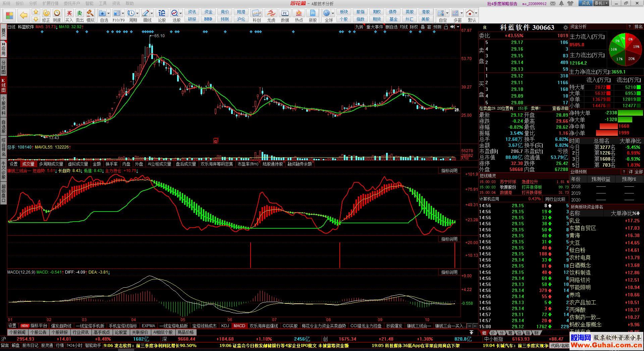
Task: Open the 热点 hot topics flame icon
Action: [x=299, y=13]
